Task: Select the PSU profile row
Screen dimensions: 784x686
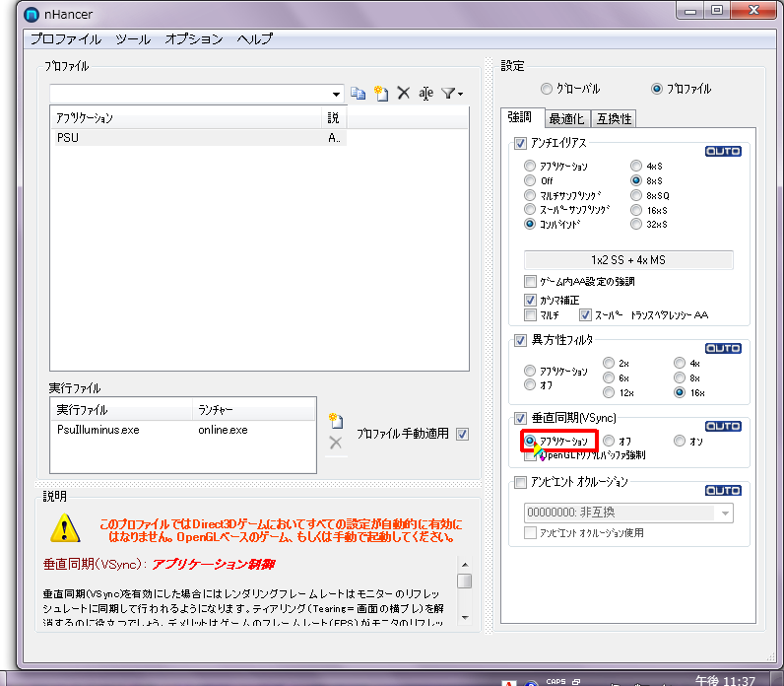Action: (x=199, y=138)
